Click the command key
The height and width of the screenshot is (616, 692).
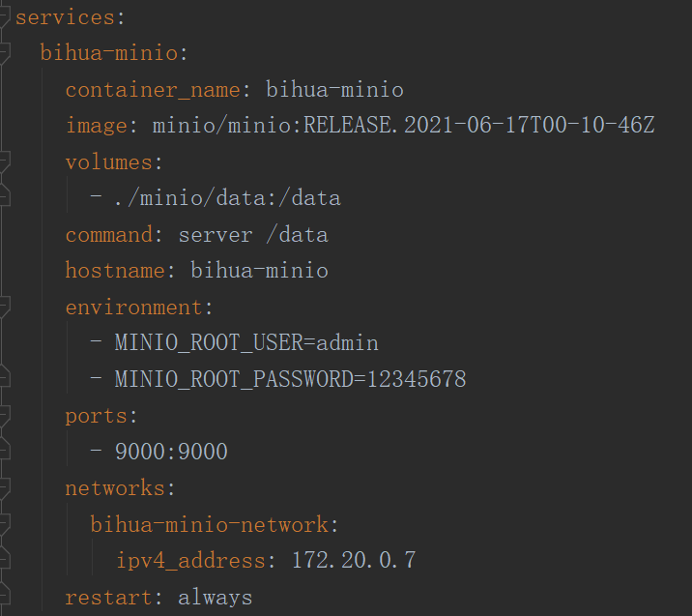pyautogui.click(x=109, y=234)
